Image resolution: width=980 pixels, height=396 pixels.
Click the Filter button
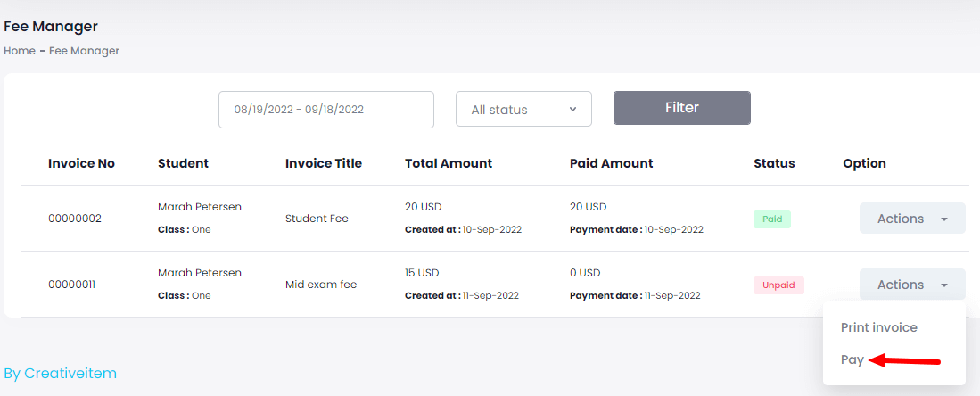pyautogui.click(x=681, y=108)
